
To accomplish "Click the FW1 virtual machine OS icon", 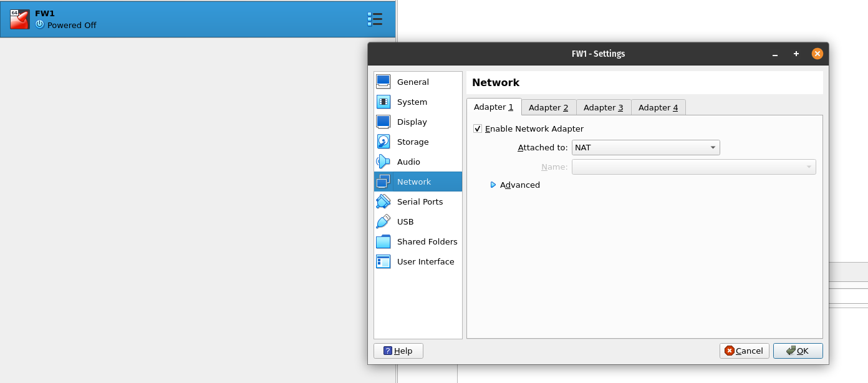I will (20, 19).
